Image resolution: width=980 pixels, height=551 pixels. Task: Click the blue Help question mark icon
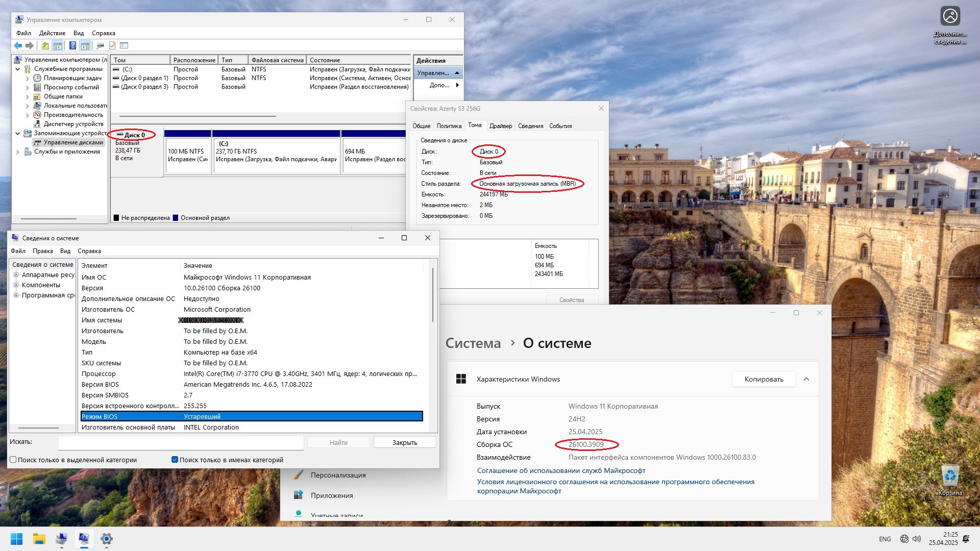click(x=72, y=46)
